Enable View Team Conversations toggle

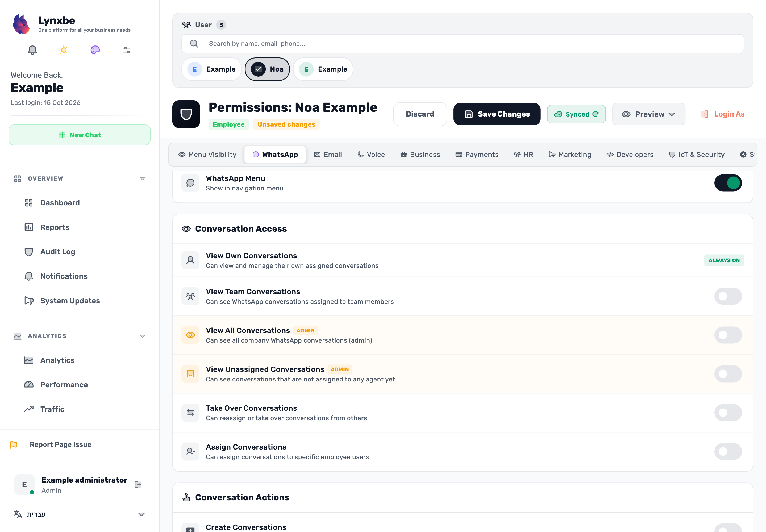tap(728, 296)
